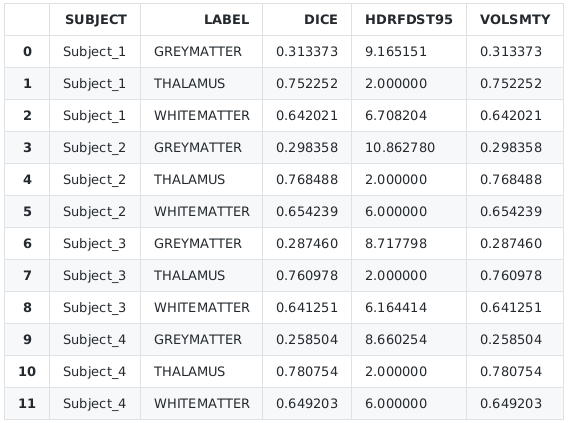Viewport: 568px width, 423px height.
Task: Click the DICE column header
Action: (x=321, y=20)
